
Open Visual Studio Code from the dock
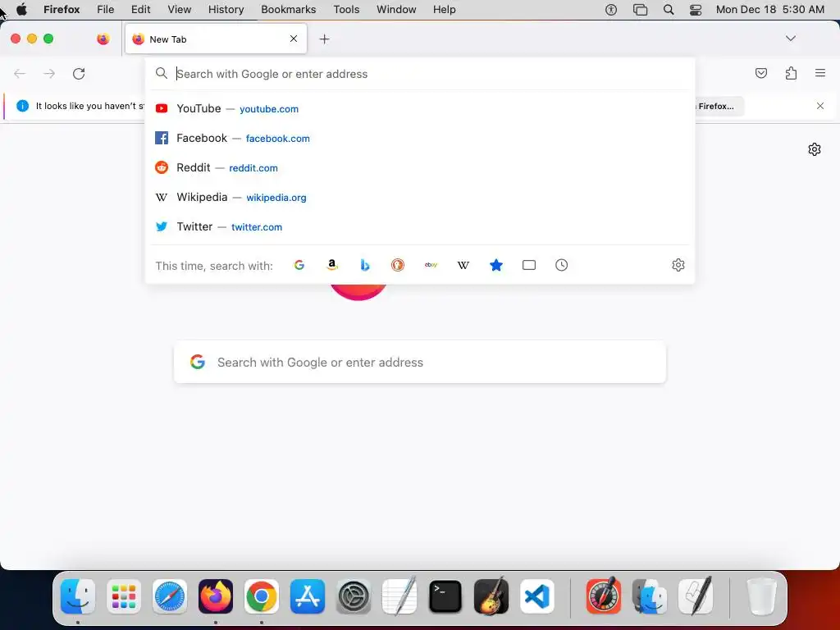pyautogui.click(x=536, y=596)
